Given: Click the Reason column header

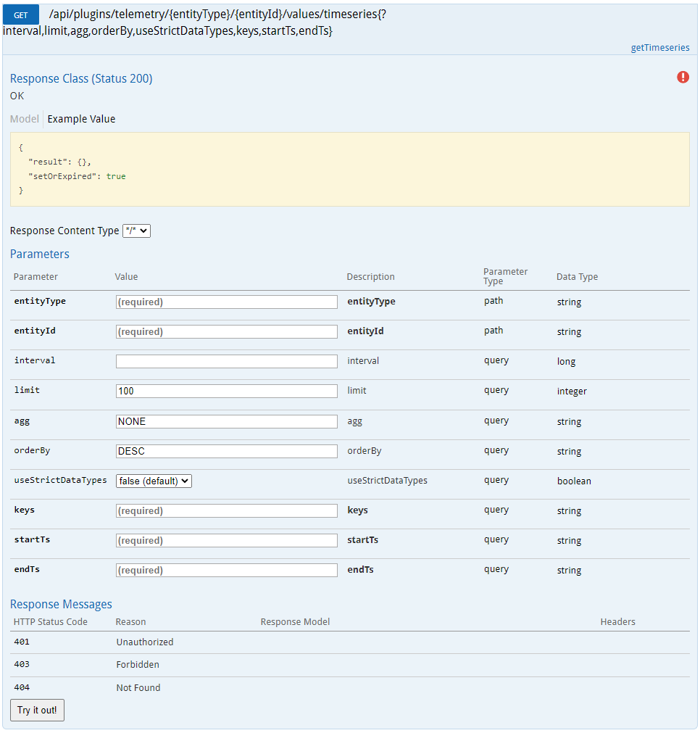Looking at the screenshot, I should [x=131, y=622].
